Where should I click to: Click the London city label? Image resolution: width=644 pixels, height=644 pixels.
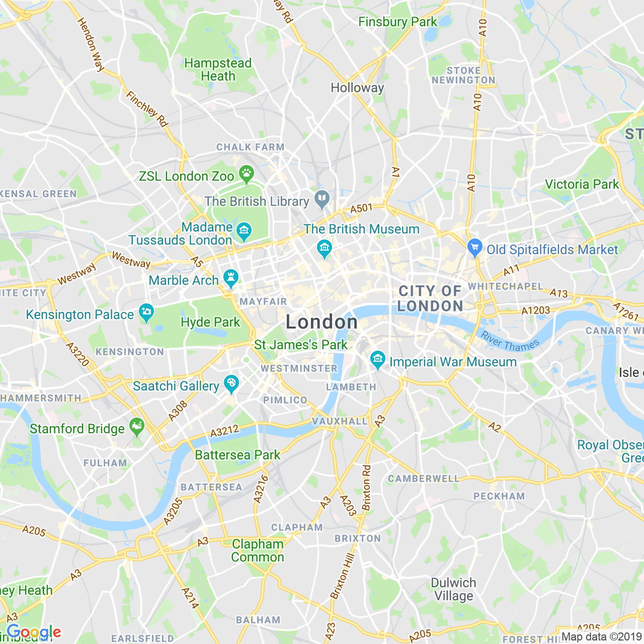pyautogui.click(x=321, y=322)
